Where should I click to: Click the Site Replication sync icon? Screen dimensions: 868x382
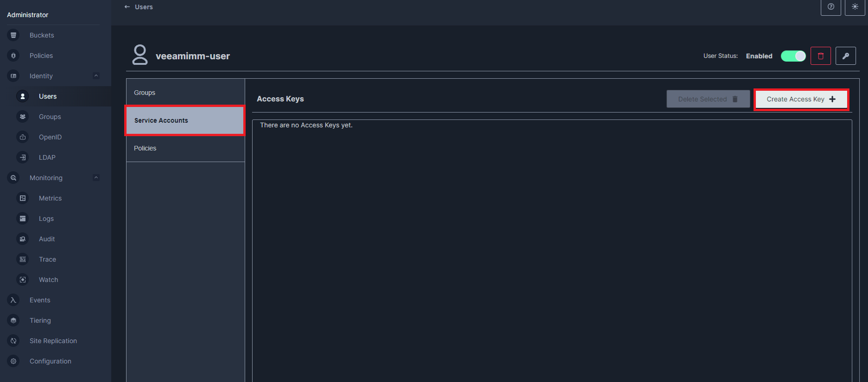point(13,341)
